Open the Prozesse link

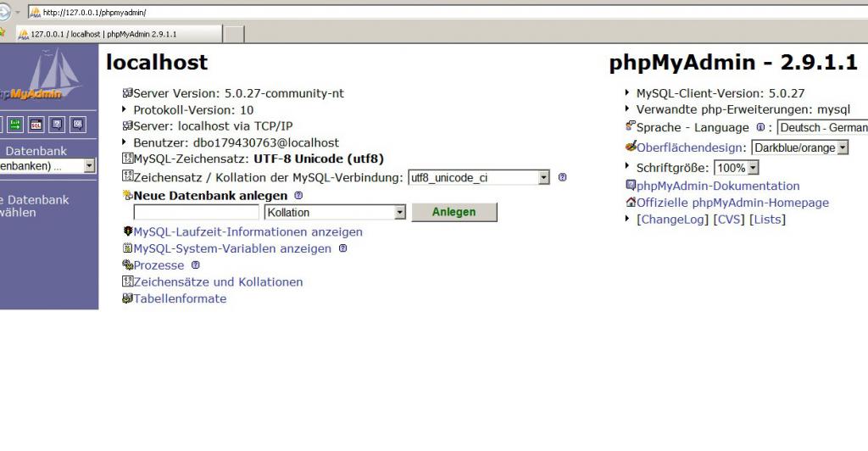tap(159, 265)
